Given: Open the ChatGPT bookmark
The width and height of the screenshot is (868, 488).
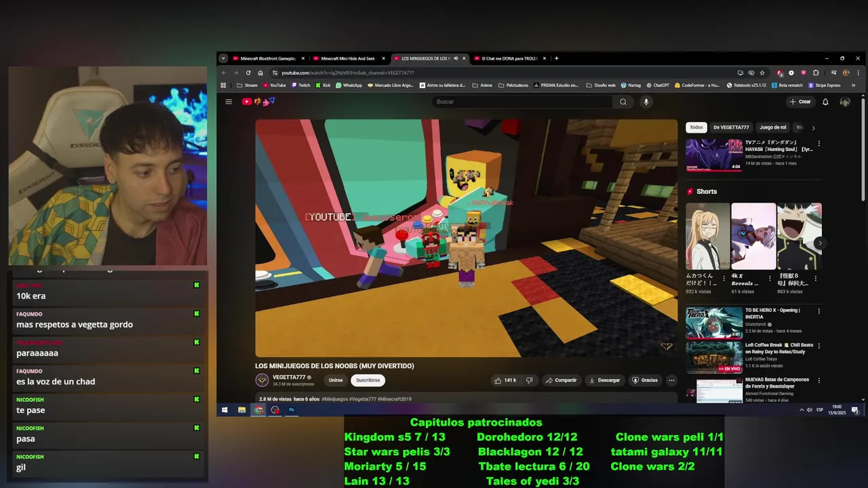Looking at the screenshot, I should tap(658, 85).
